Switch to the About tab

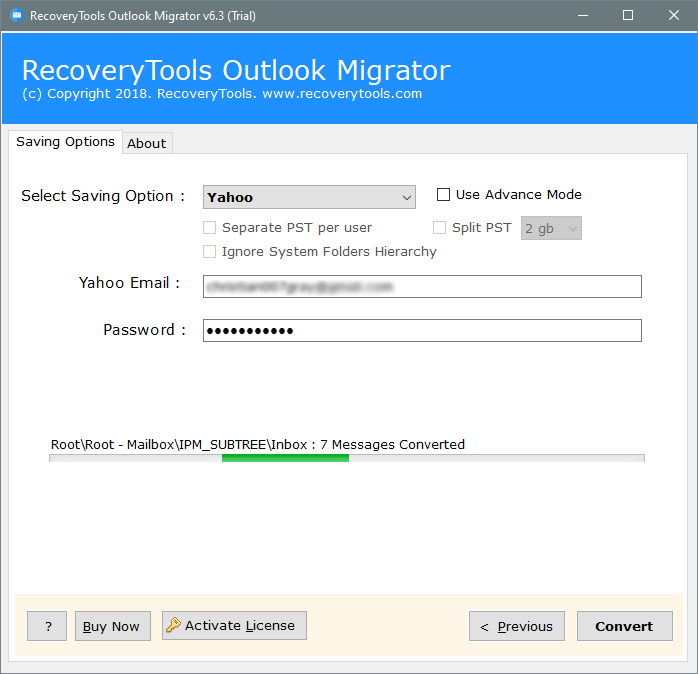147,143
